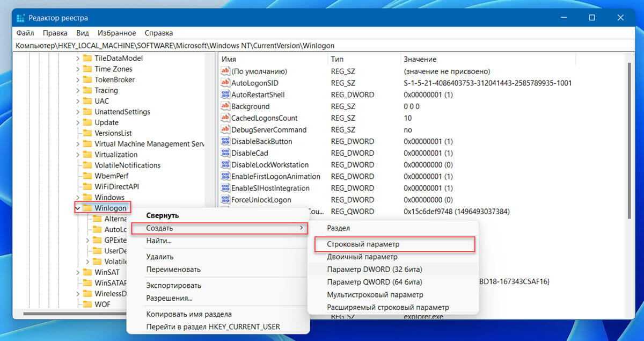Click the registry path address bar
The height and width of the screenshot is (341, 644).
click(x=322, y=46)
